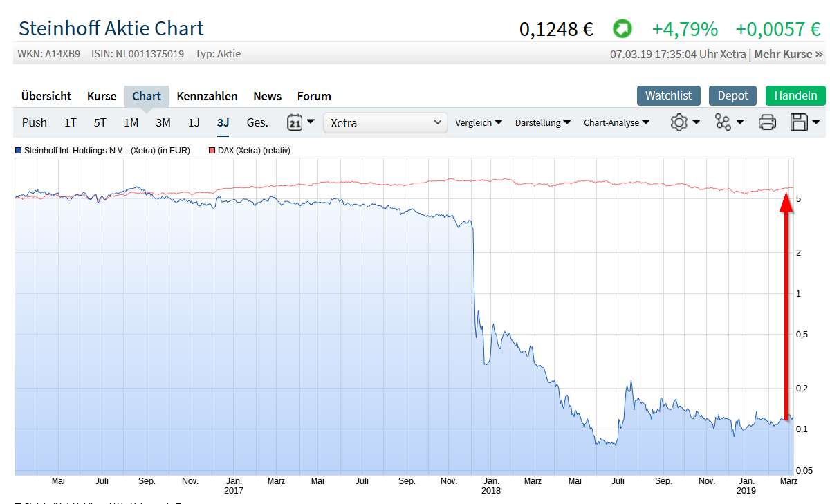Enable Push quotes mode
This screenshot has height=504, width=830.
(x=34, y=122)
